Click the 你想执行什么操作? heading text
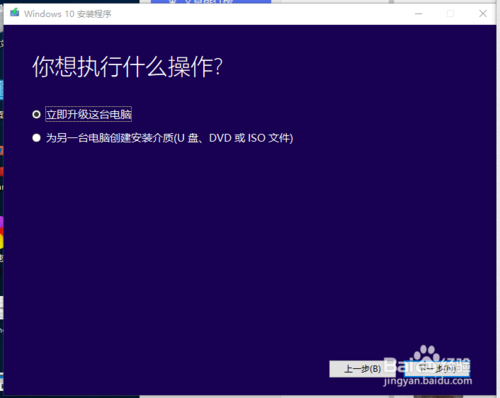500x398 pixels. 127,67
